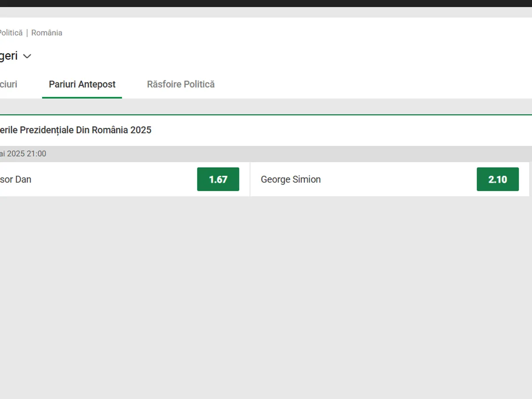Click the breadcrumb separator before România
Viewport: 532px width, 399px height.
27,33
